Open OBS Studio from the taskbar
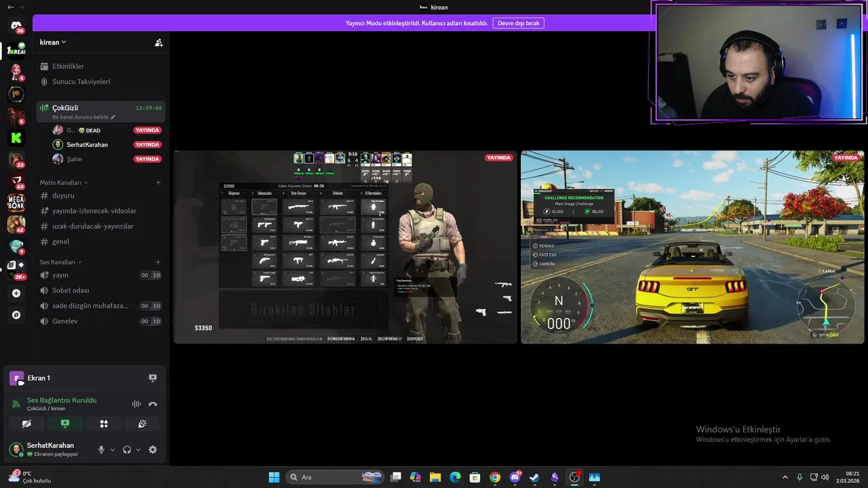This screenshot has width=868, height=488. pyautogui.click(x=574, y=477)
